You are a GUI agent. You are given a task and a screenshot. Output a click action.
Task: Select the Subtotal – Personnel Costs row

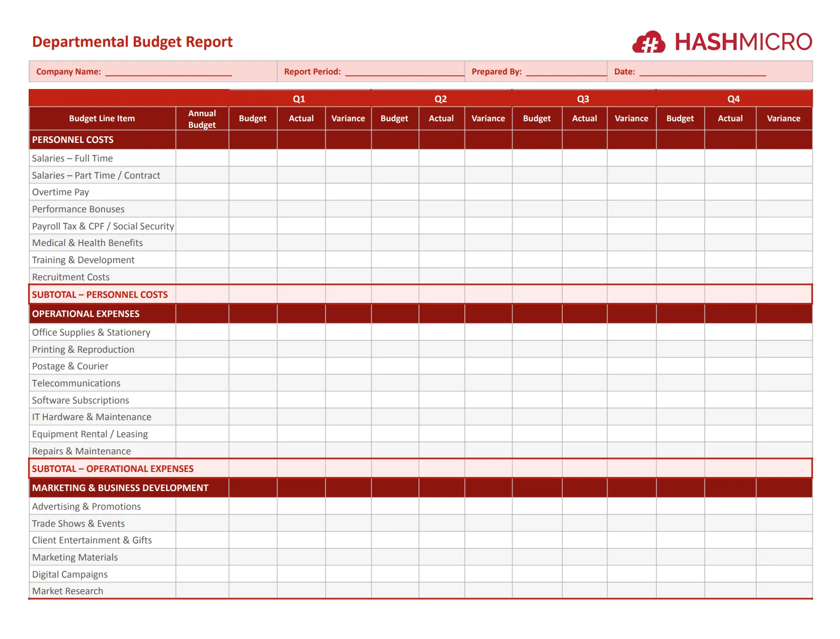coord(100,295)
